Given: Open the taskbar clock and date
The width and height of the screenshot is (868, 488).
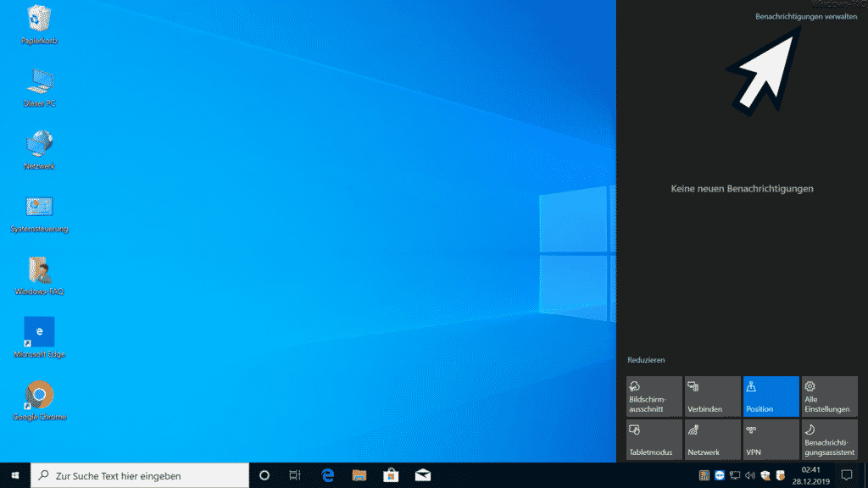Looking at the screenshot, I should [811, 475].
